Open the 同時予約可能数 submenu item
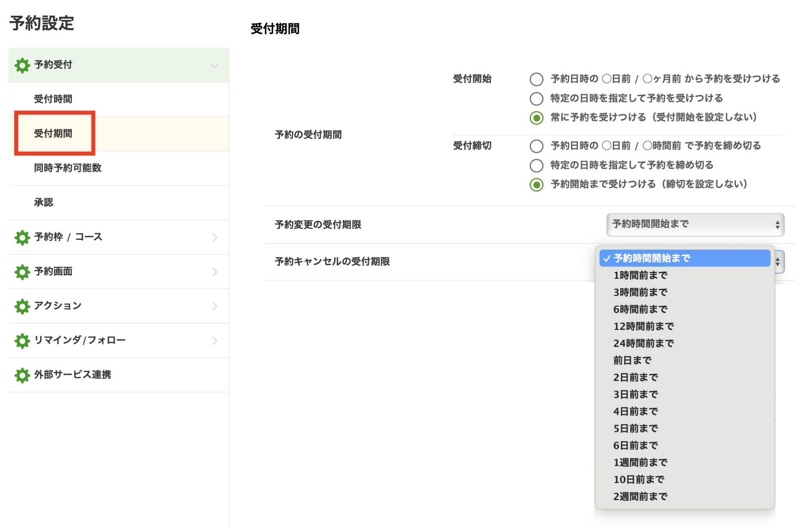812x528 pixels. pyautogui.click(x=119, y=168)
